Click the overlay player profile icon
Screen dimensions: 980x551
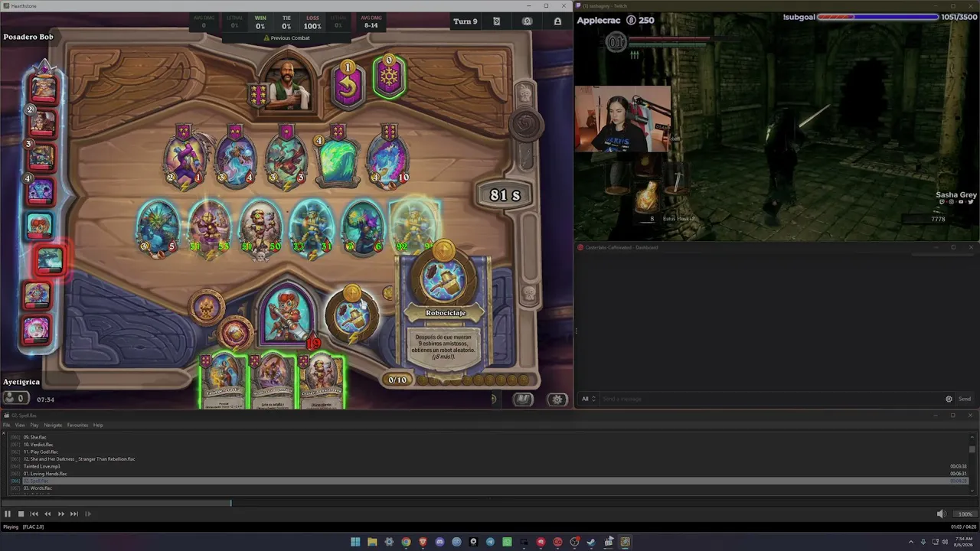coord(557,21)
